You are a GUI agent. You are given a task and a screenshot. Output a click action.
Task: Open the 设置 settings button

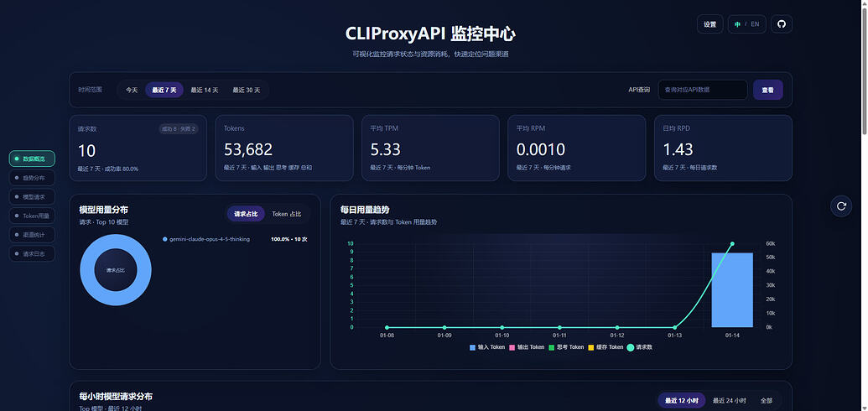pos(709,24)
